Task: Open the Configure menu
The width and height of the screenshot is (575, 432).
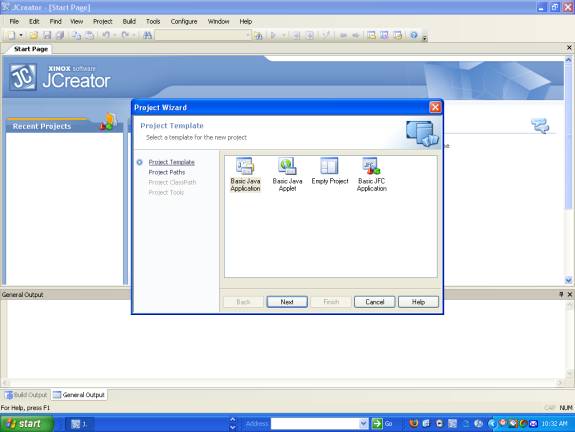Action: click(x=184, y=21)
